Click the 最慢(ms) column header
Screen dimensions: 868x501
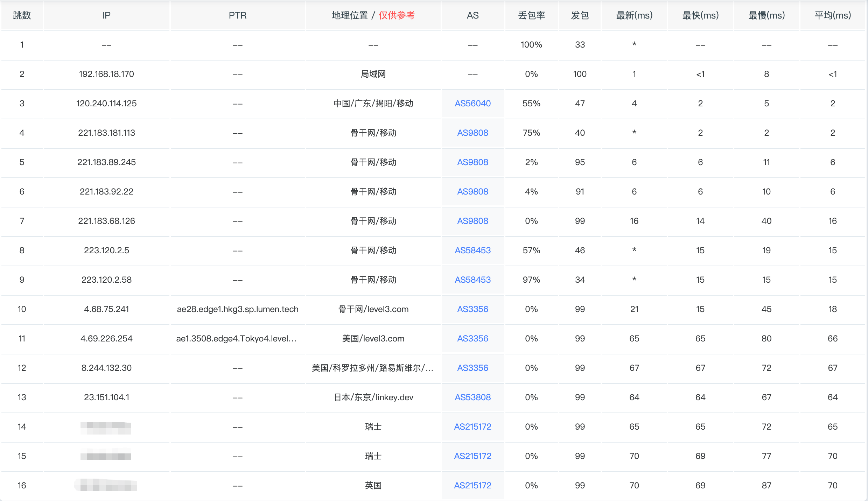(x=766, y=15)
